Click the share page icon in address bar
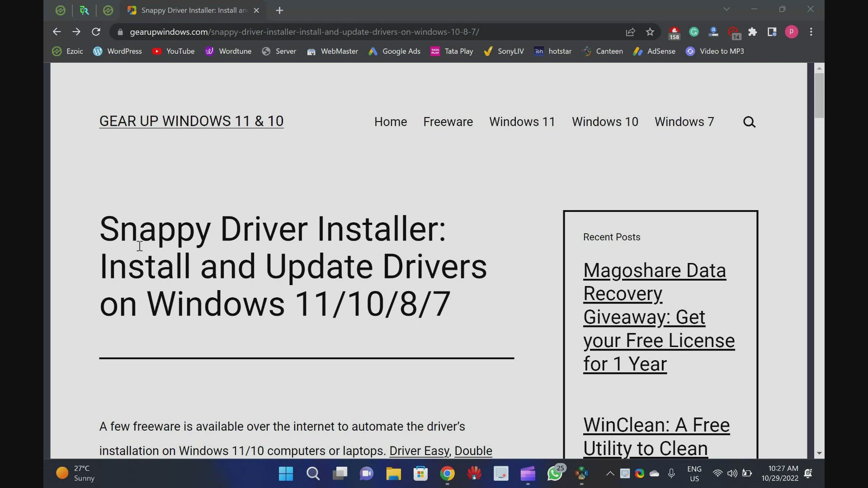 pos(630,32)
